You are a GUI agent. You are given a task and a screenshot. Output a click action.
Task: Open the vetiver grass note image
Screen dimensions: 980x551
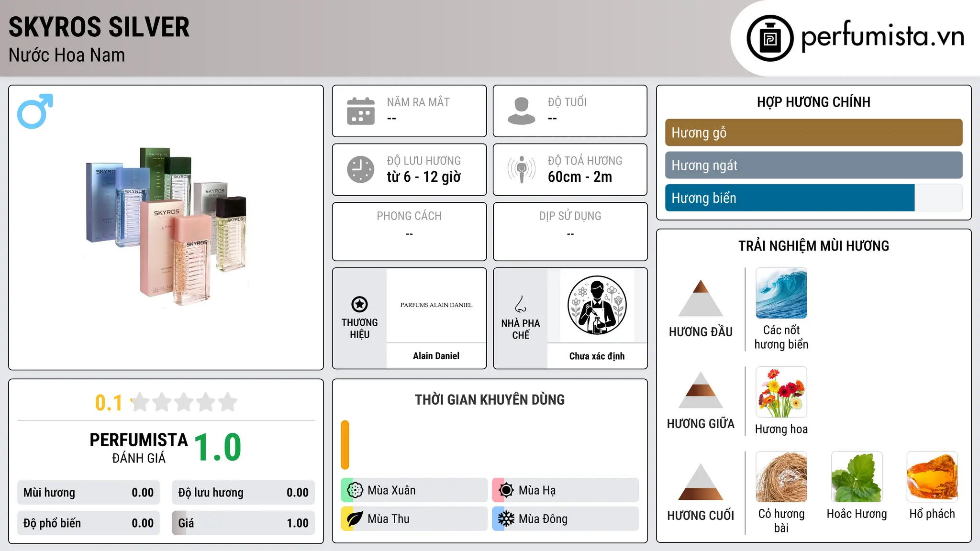[x=781, y=477]
